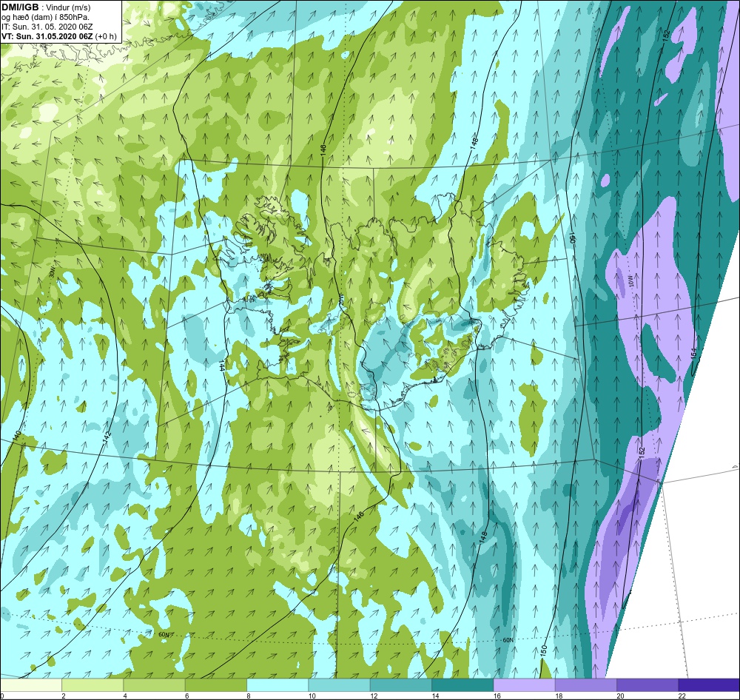The image size is (740, 700).
Task: Click the 'DMI/IGB' title text
Action: [20, 7]
